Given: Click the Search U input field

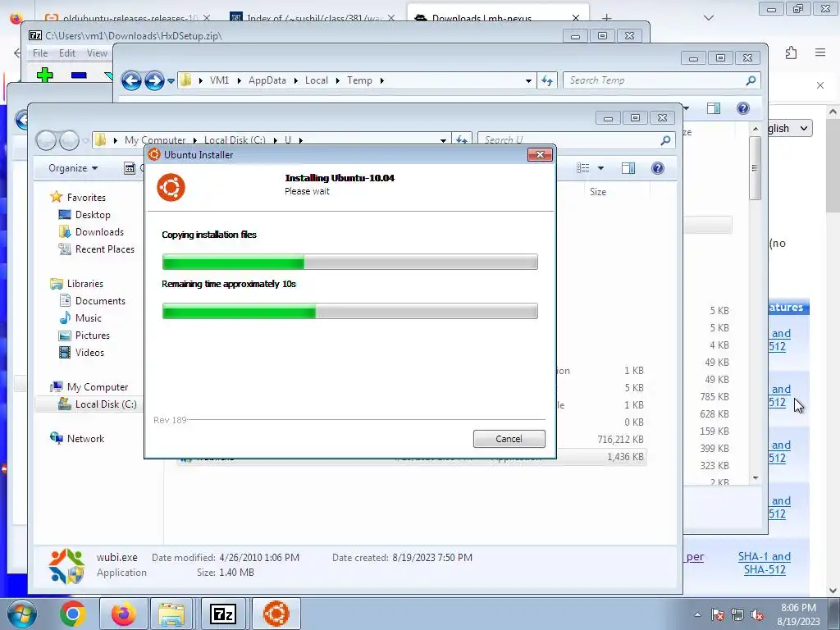Looking at the screenshot, I should [568, 139].
